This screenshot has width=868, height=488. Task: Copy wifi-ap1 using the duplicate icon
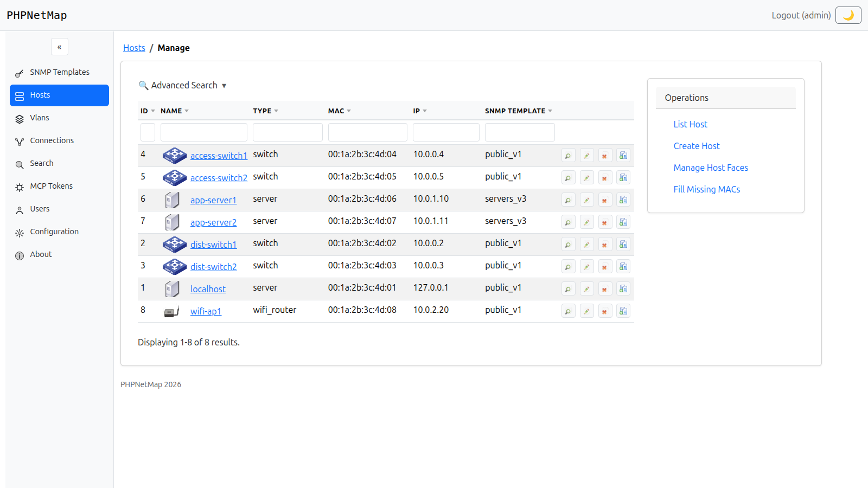[x=623, y=311]
